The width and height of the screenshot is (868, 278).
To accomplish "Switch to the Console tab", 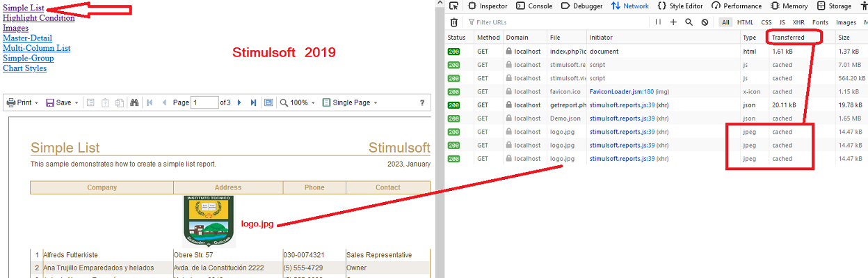I will 534,6.
